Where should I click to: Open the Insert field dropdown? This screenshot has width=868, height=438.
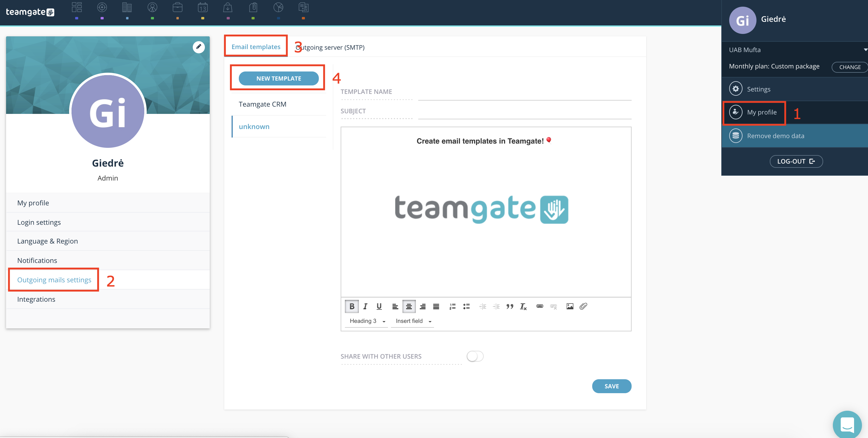[x=412, y=321]
